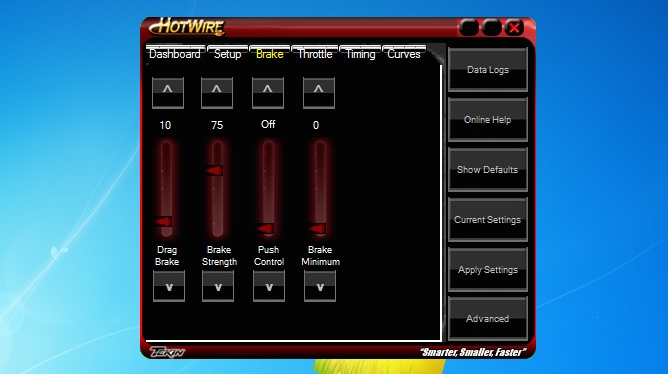668x374 pixels.
Task: Lower Brake Strength using down arrow
Action: pyautogui.click(x=218, y=286)
